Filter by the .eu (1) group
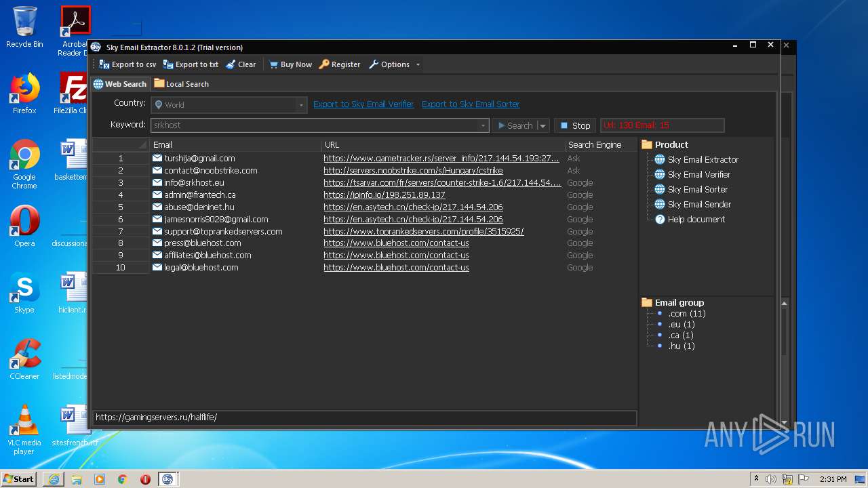The width and height of the screenshot is (868, 488). [x=682, y=324]
